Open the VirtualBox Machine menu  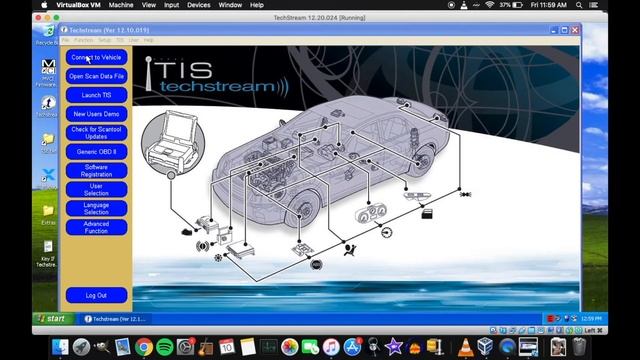(x=121, y=5)
